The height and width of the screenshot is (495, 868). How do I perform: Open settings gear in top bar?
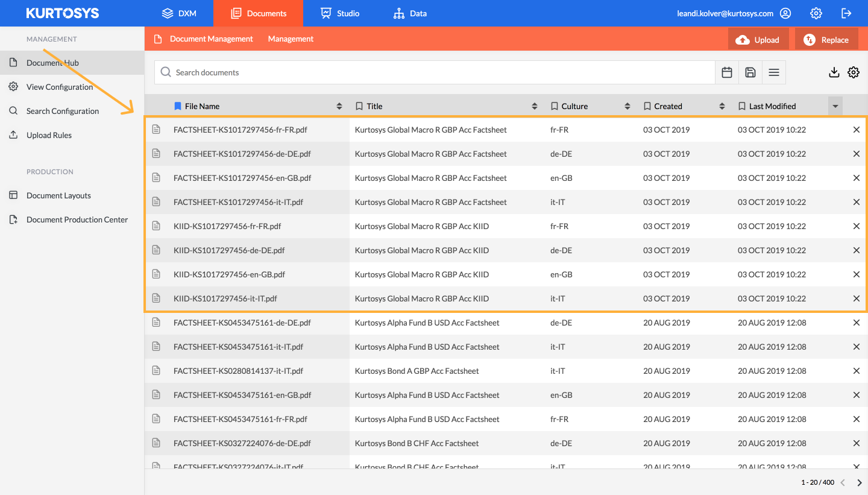[816, 13]
